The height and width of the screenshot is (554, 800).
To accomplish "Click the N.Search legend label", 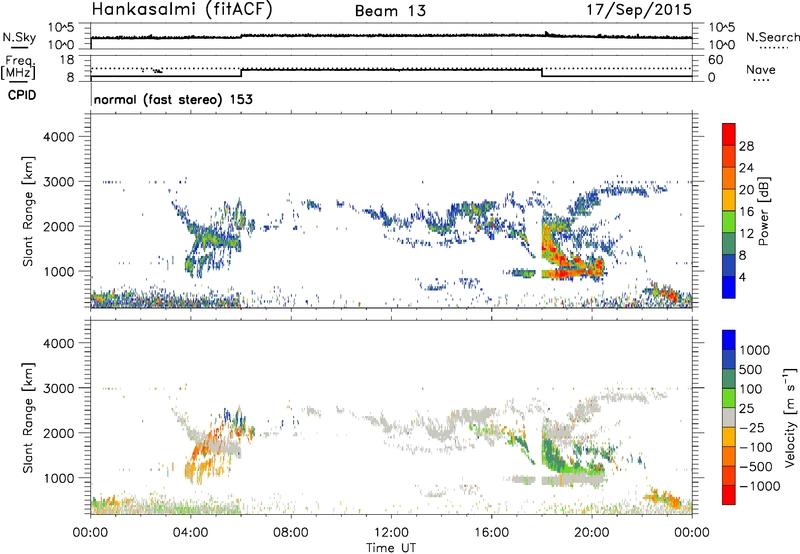I will click(772, 37).
